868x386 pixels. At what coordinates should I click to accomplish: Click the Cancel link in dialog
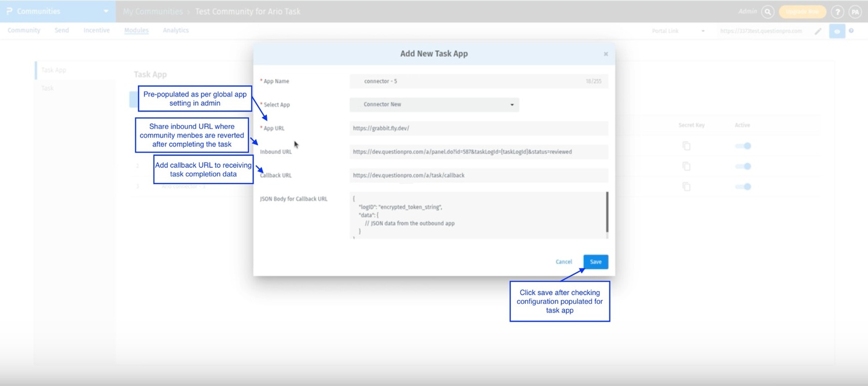(564, 262)
